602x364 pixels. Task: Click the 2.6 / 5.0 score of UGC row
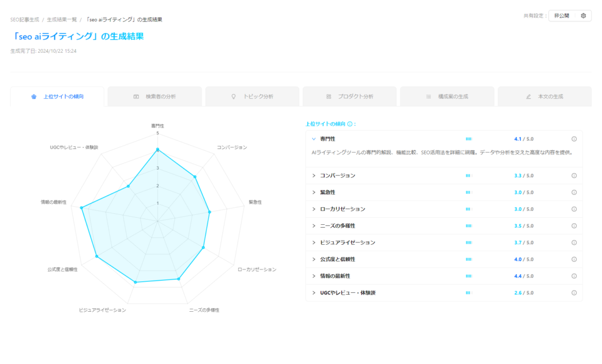pos(524,292)
